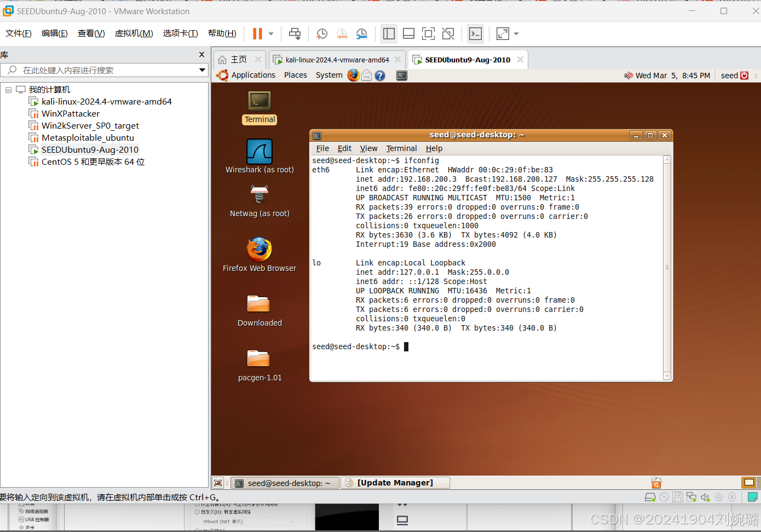
Task: Open dropdown arrow beside stretch display icon
Action: coord(516,34)
